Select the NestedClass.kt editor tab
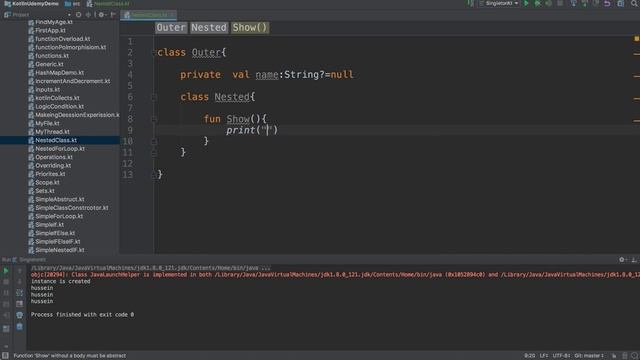The height and width of the screenshot is (360, 640). pyautogui.click(x=149, y=15)
